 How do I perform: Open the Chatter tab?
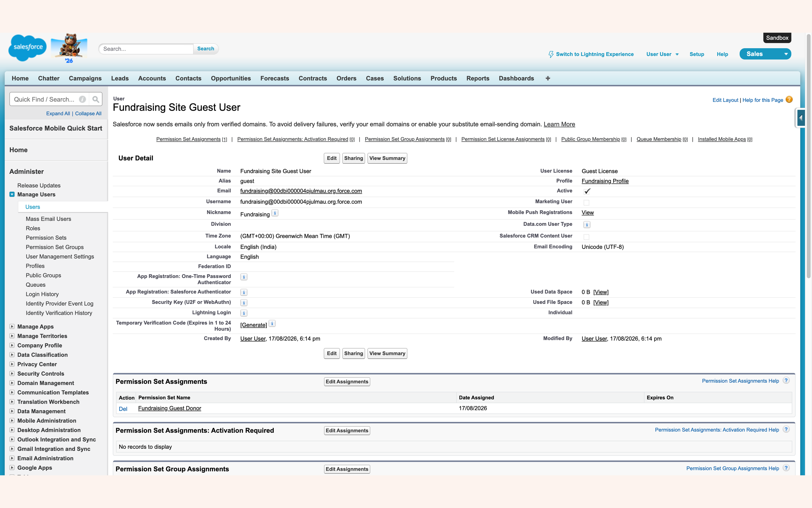49,78
